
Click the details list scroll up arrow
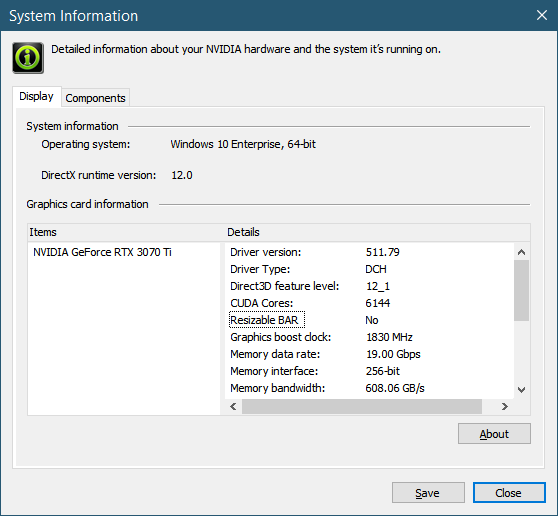tap(522, 252)
